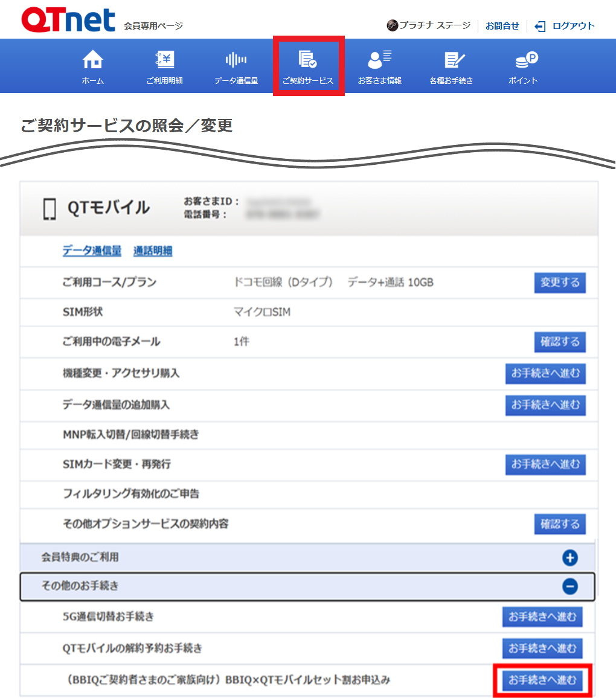The image size is (616, 698).
Task: Proceed with データ通信量の追加購入
Action: (x=545, y=405)
